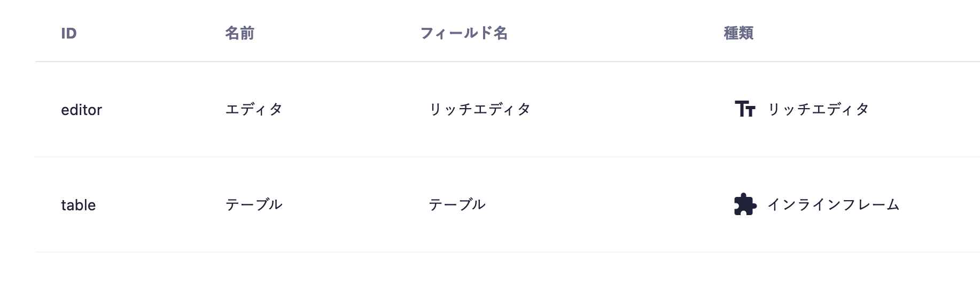Select リッチエディタ in the フィールド名 column
980x305 pixels.
[480, 109]
